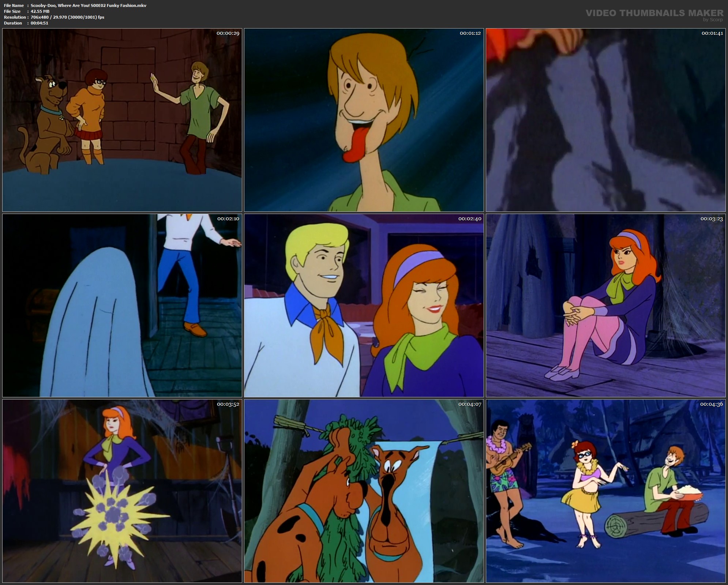The image size is (728, 585).
Task: Click the VIDEO THUMBNAILS MAKER watermark
Action: (x=654, y=14)
